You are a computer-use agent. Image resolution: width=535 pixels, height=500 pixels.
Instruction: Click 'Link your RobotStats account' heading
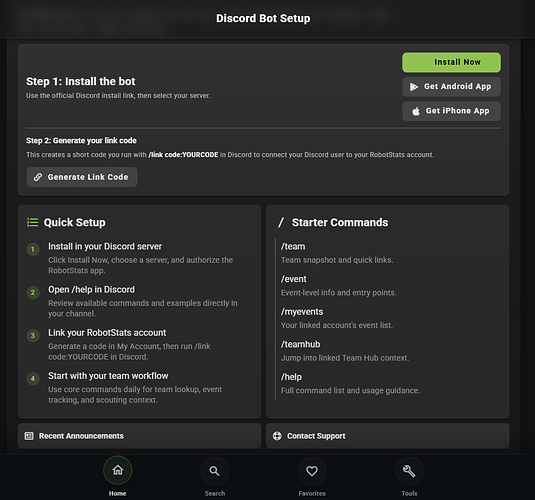107,333
